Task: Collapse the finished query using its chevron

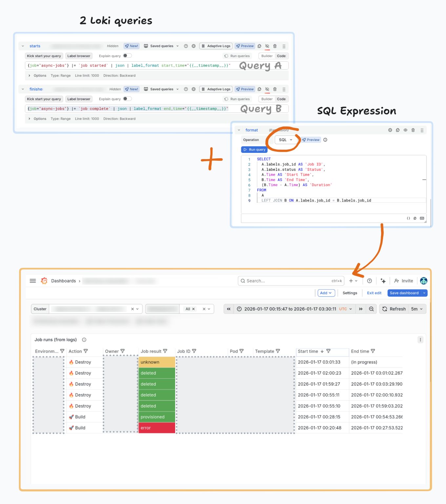Action: pyautogui.click(x=23, y=89)
